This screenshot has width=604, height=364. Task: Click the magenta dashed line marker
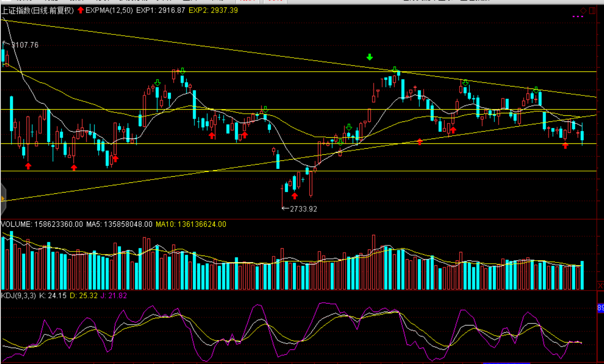[578, 17]
